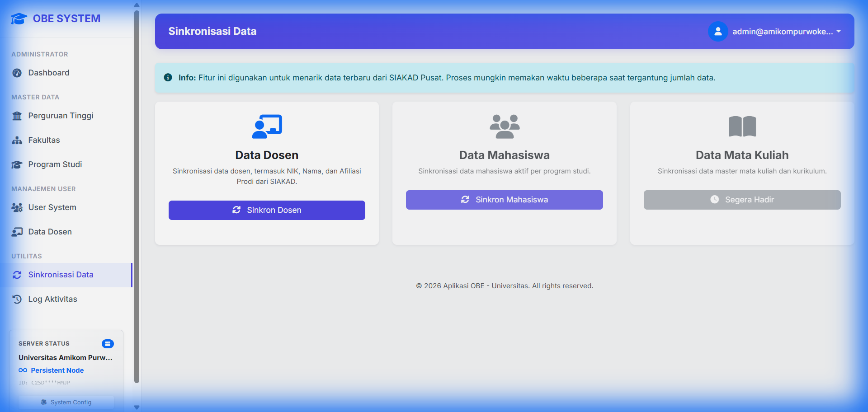The width and height of the screenshot is (868, 412).
Task: Click the Persistent Node infinity icon
Action: coord(23,370)
